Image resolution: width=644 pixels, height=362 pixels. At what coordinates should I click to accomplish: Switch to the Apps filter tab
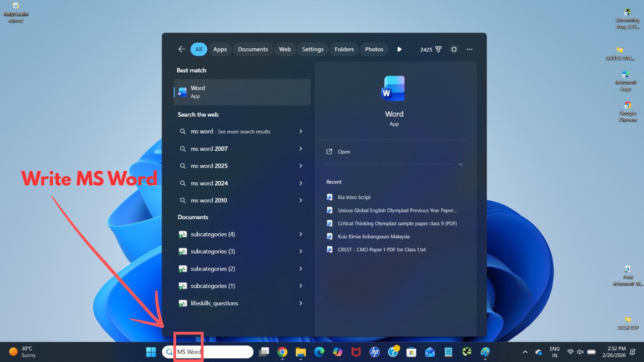pyautogui.click(x=220, y=49)
